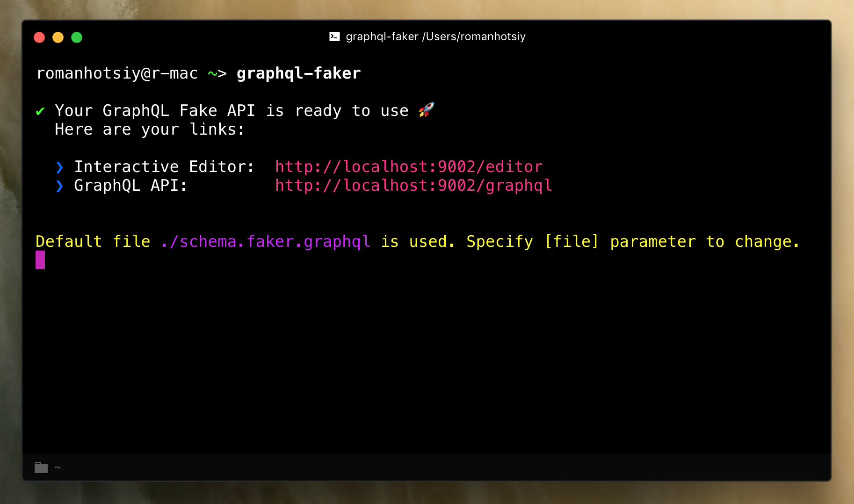Open the Interactive Editor localhost link
The height and width of the screenshot is (504, 854).
click(409, 166)
